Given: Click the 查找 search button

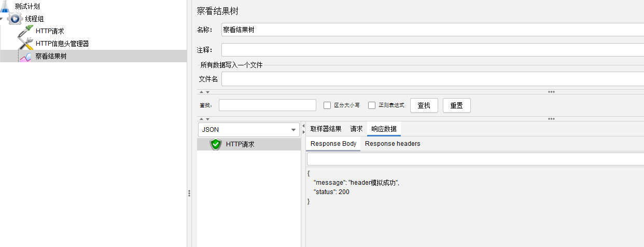Looking at the screenshot, I should tap(424, 105).
